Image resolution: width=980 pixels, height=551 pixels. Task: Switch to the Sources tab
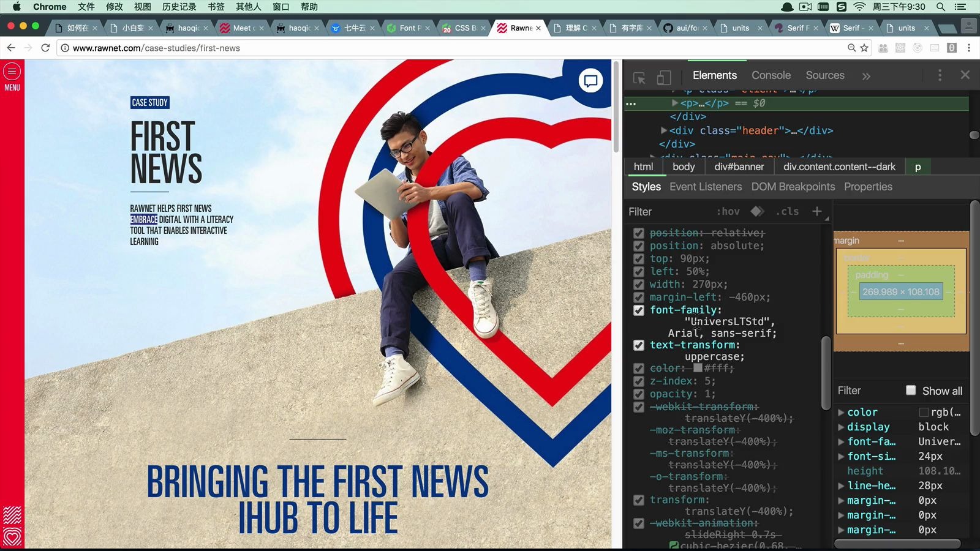[825, 75]
